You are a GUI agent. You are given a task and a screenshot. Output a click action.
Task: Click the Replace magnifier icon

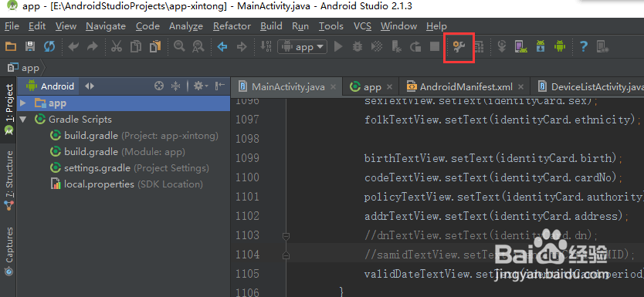(198, 47)
